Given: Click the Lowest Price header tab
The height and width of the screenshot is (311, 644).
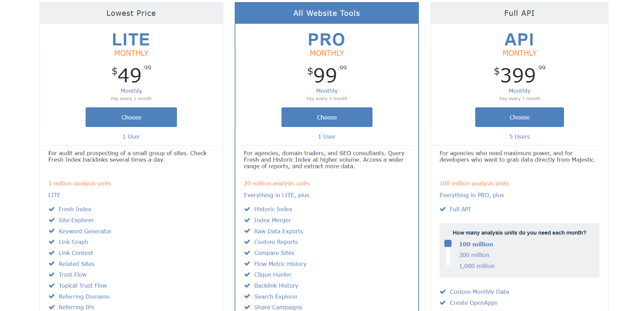Looking at the screenshot, I should (131, 13).
